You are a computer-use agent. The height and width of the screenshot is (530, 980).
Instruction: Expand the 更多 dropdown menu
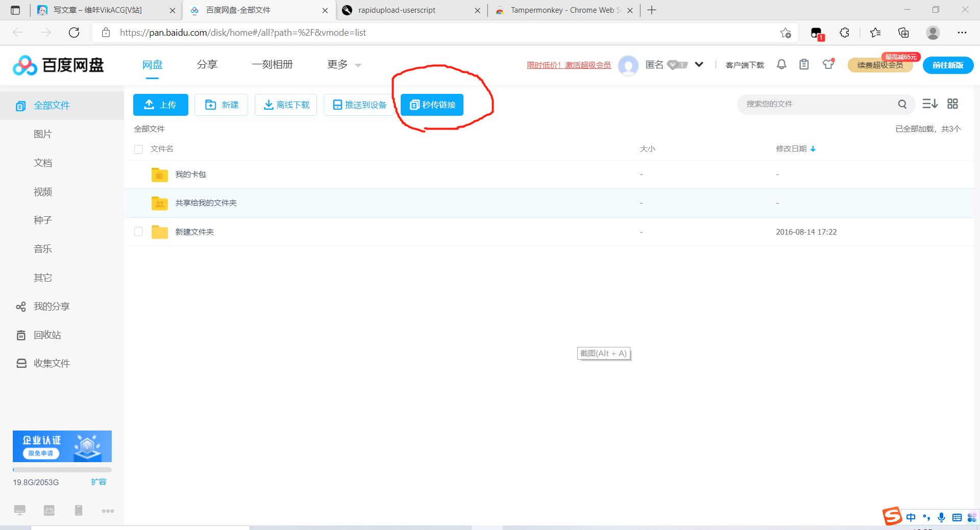[x=344, y=65]
